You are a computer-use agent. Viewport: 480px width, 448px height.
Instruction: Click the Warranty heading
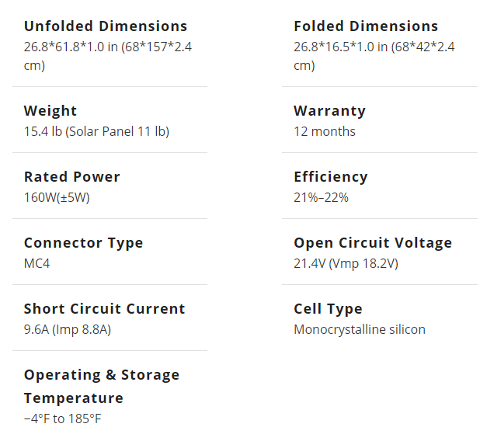(329, 111)
